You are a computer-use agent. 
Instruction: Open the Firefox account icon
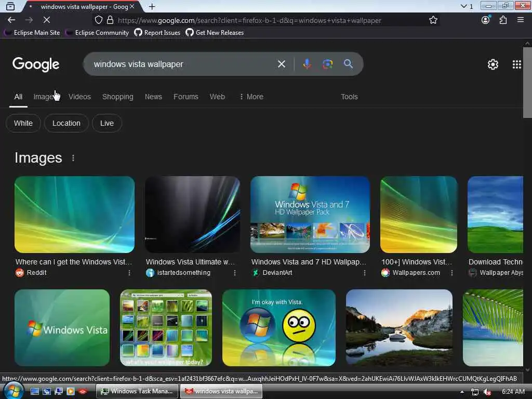click(x=486, y=20)
